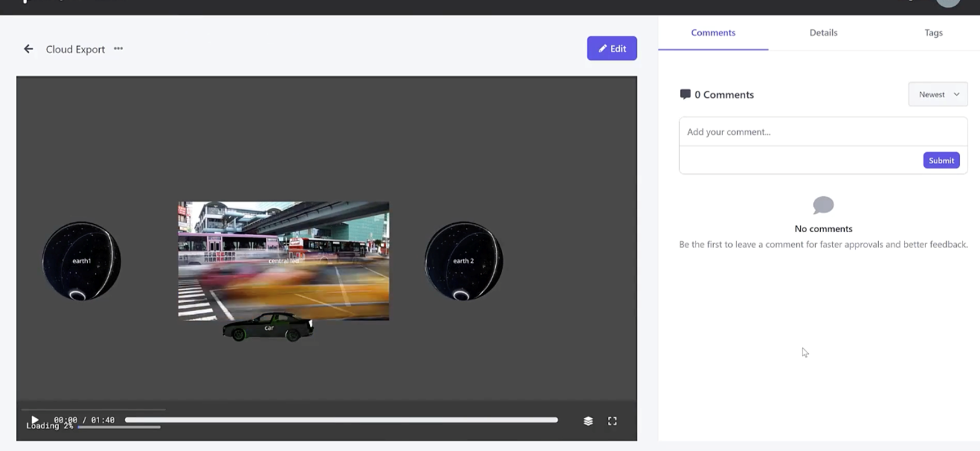
Task: Submit the comment
Action: 941,161
